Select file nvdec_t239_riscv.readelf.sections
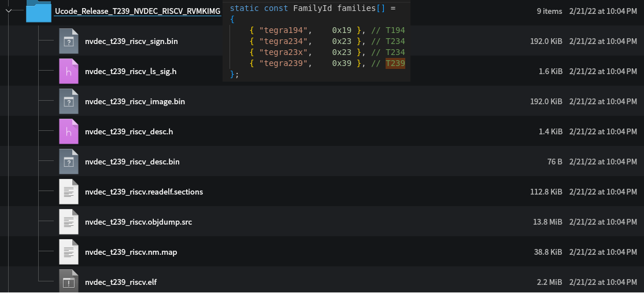 pos(144,192)
